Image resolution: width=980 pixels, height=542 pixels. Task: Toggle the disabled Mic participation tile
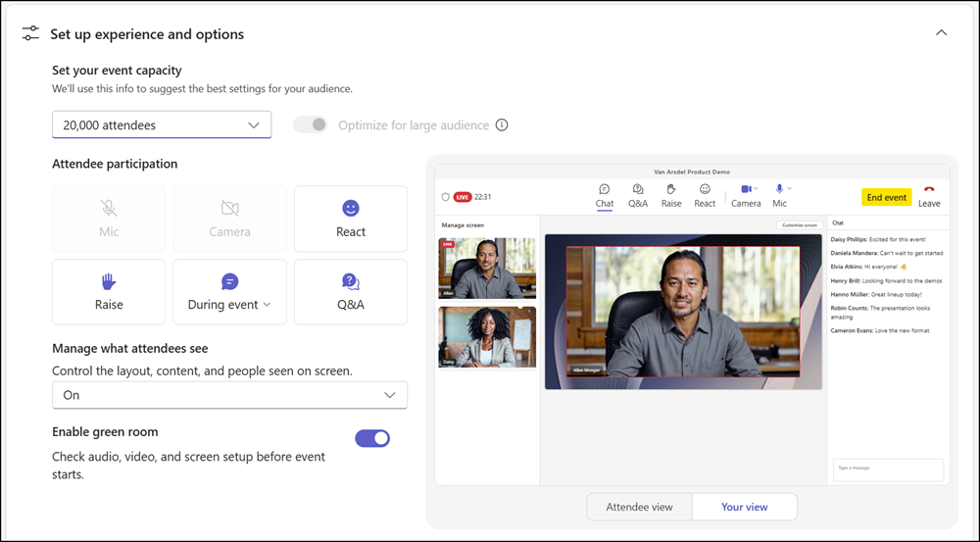tap(109, 219)
